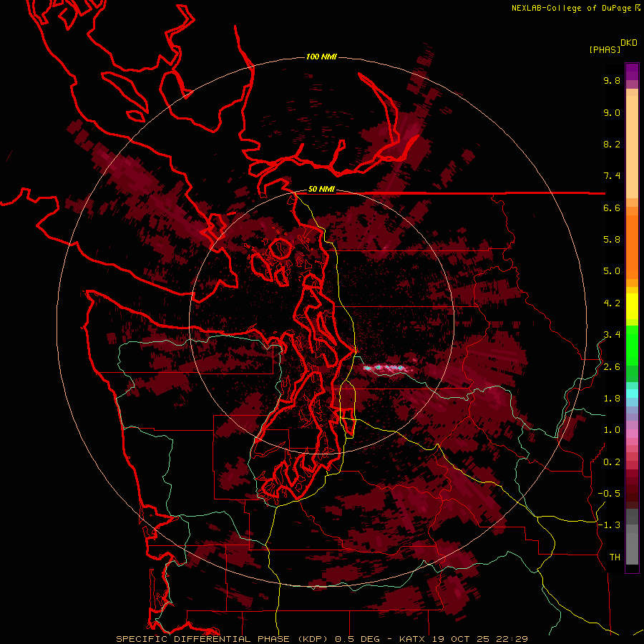
Task: Click the 0.2 legend value
Action: 612,462
